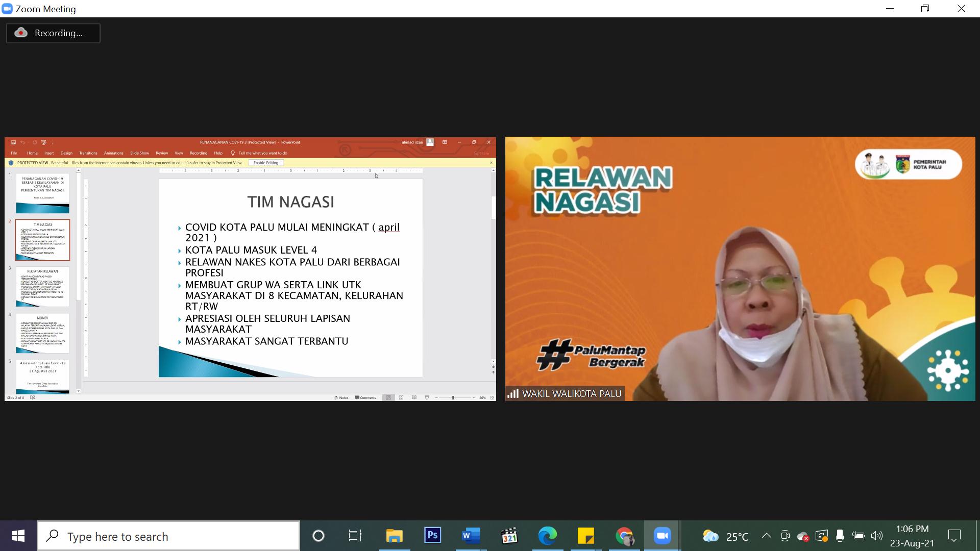This screenshot has height=551, width=980.
Task: Click the zoom out minus button
Action: coord(436,397)
